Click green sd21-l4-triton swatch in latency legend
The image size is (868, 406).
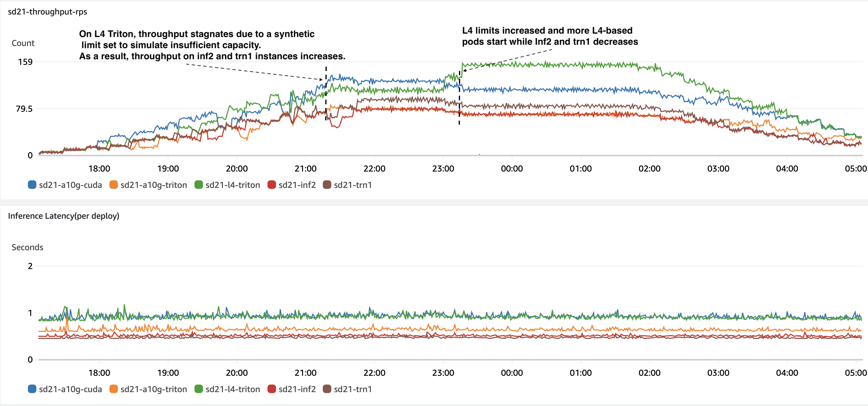coord(199,389)
